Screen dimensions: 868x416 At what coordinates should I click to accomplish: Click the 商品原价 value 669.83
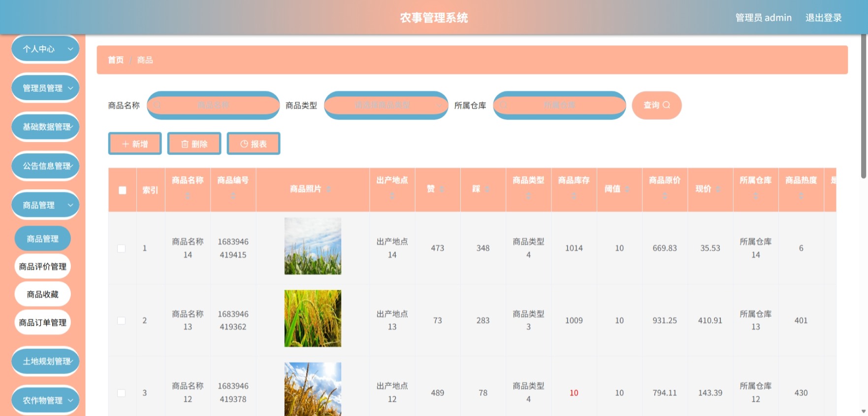click(x=665, y=248)
